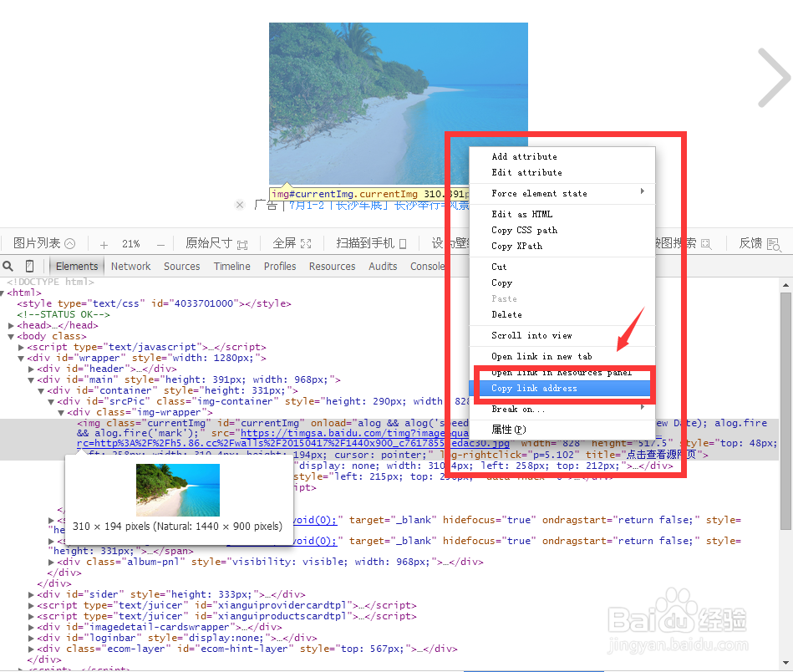Screen dimensions: 793x672
Task: Click the DevTools vertical scrollbar thumb
Action: 785,411
